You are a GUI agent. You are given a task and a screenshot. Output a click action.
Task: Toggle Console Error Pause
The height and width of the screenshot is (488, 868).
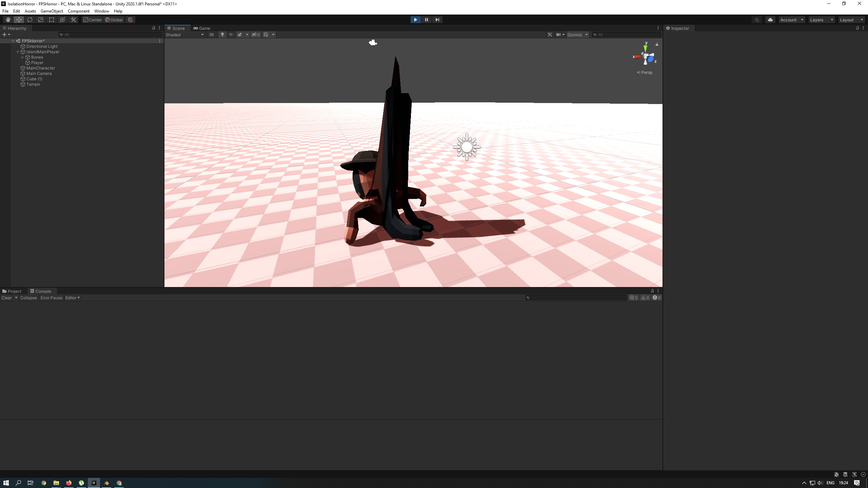[52, 298]
